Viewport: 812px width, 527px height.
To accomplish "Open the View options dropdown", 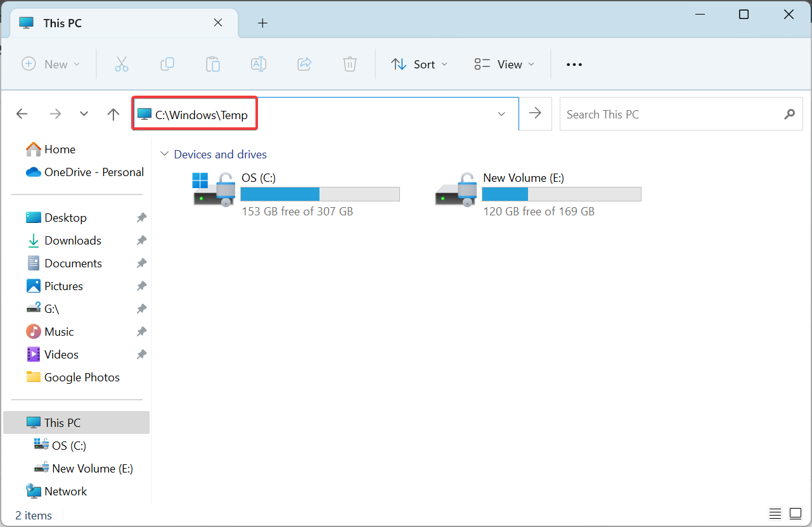I will (x=504, y=64).
